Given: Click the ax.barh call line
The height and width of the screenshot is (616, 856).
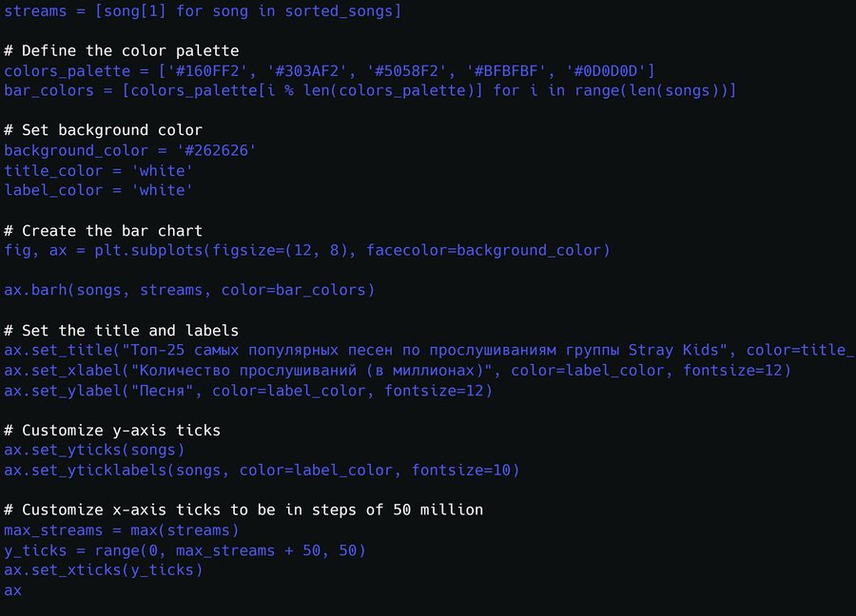Looking at the screenshot, I should pyautogui.click(x=189, y=290).
